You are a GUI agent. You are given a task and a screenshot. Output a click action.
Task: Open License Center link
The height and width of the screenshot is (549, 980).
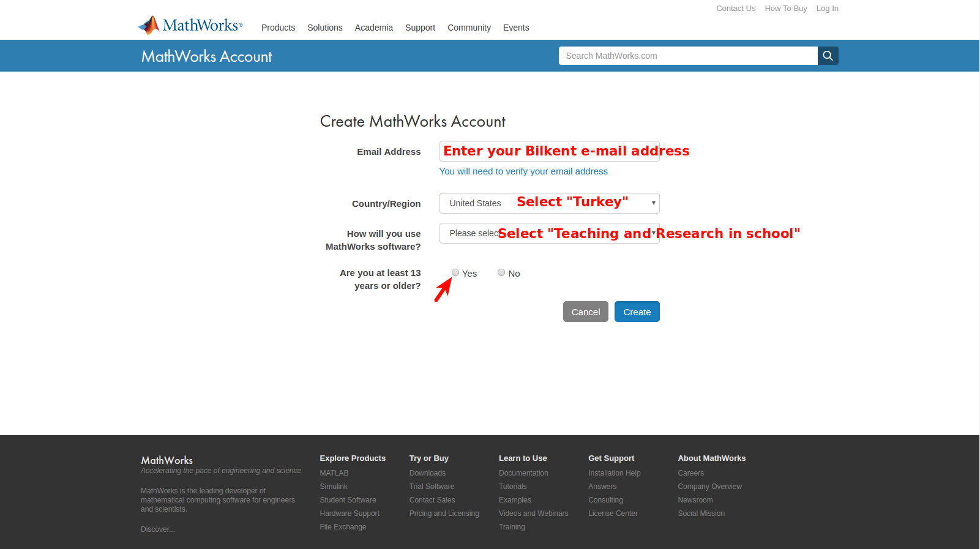coord(613,514)
